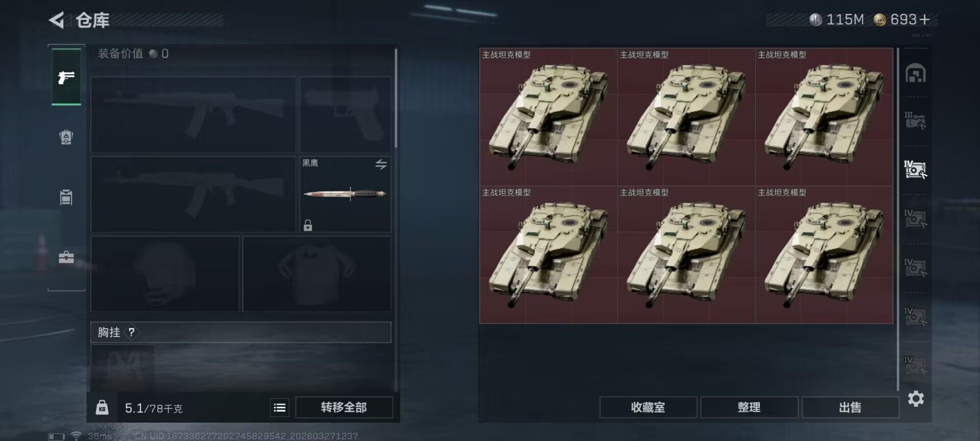Open the 胸挂 help question mark

click(132, 332)
